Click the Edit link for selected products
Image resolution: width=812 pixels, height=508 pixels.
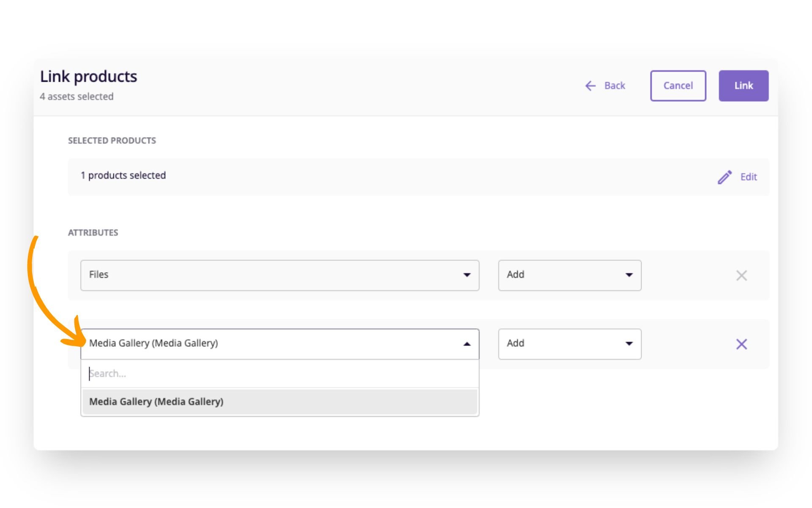(x=748, y=177)
